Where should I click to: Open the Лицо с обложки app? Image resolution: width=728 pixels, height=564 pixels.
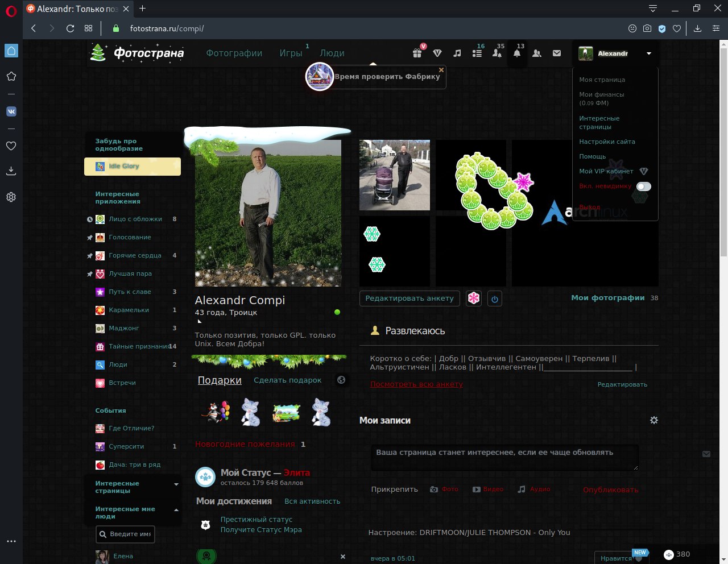(135, 219)
